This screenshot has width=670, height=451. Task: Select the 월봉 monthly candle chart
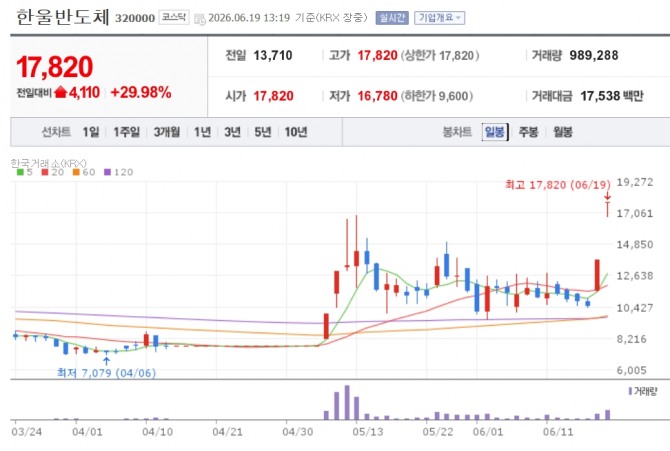[562, 132]
